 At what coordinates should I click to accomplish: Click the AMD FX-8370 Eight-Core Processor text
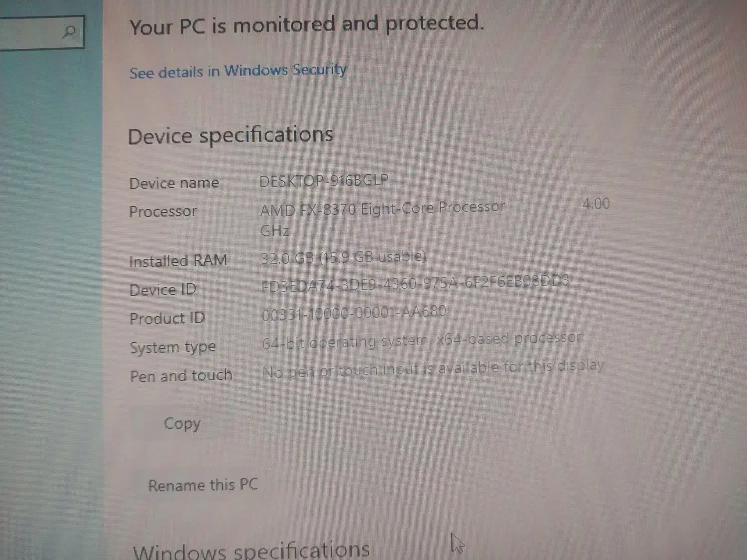(382, 208)
